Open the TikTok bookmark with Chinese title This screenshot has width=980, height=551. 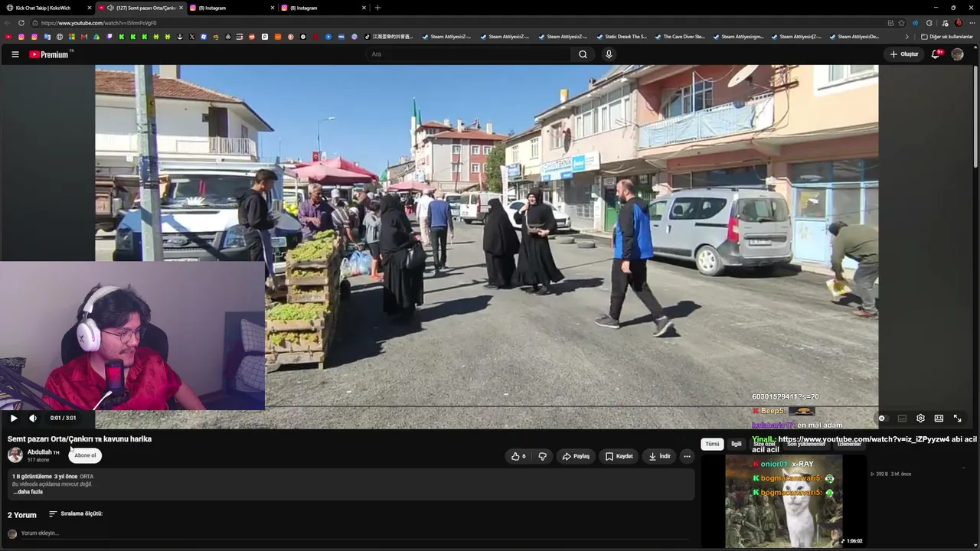pyautogui.click(x=388, y=37)
